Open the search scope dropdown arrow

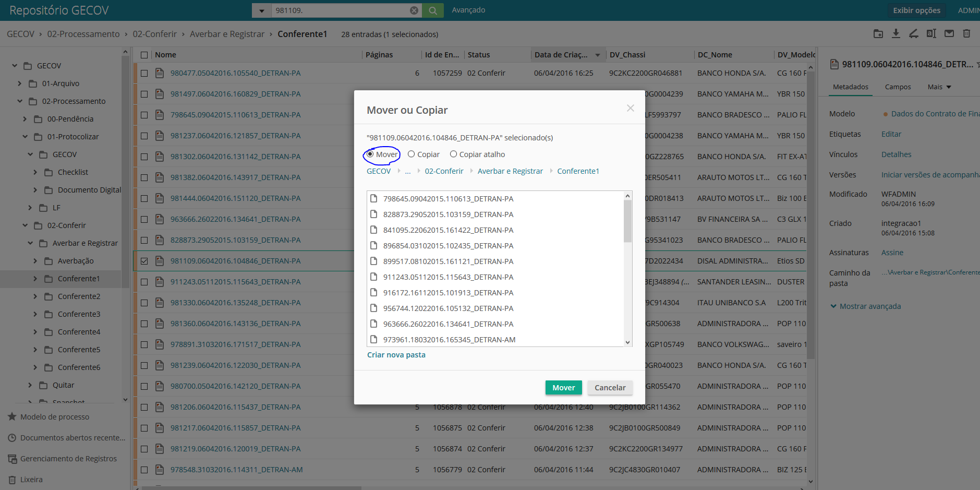pos(262,10)
